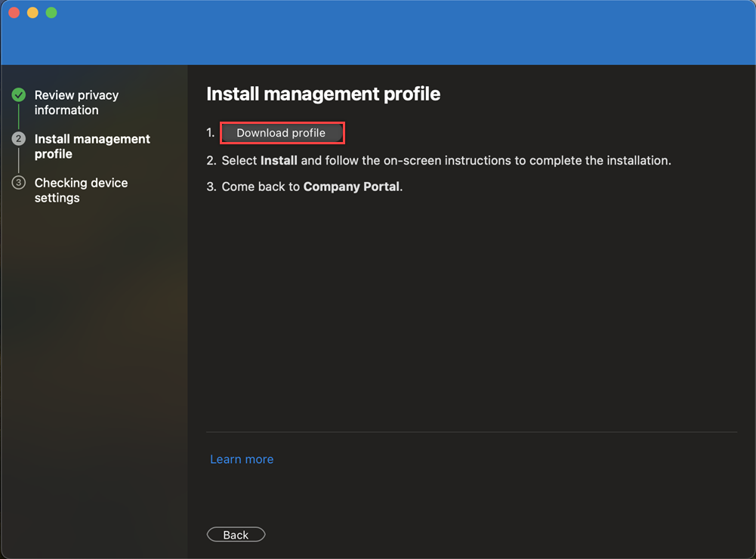The width and height of the screenshot is (756, 559).
Task: Click the gray connector line above step 3
Action: click(x=19, y=161)
